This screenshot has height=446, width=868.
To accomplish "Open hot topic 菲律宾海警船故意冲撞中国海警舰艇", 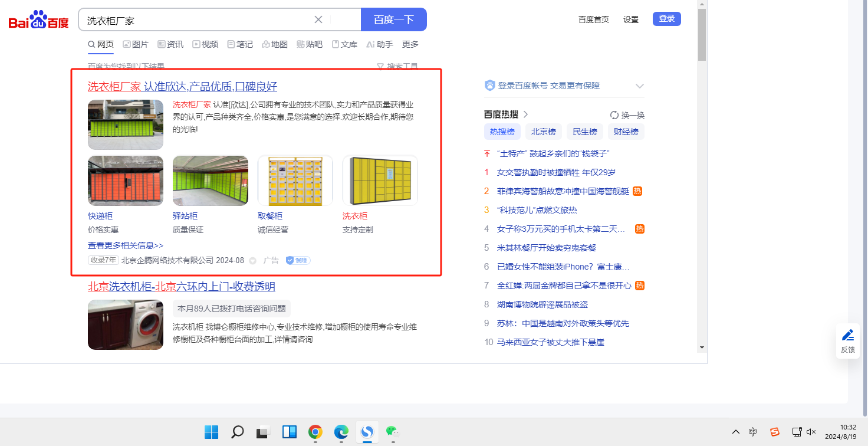I will 563,191.
